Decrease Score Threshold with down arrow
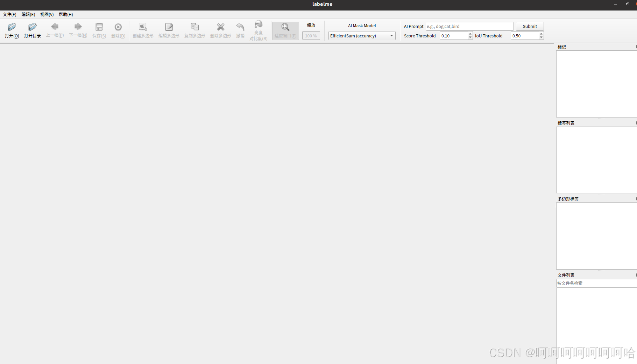Image resolution: width=637 pixels, height=364 pixels. (470, 38)
